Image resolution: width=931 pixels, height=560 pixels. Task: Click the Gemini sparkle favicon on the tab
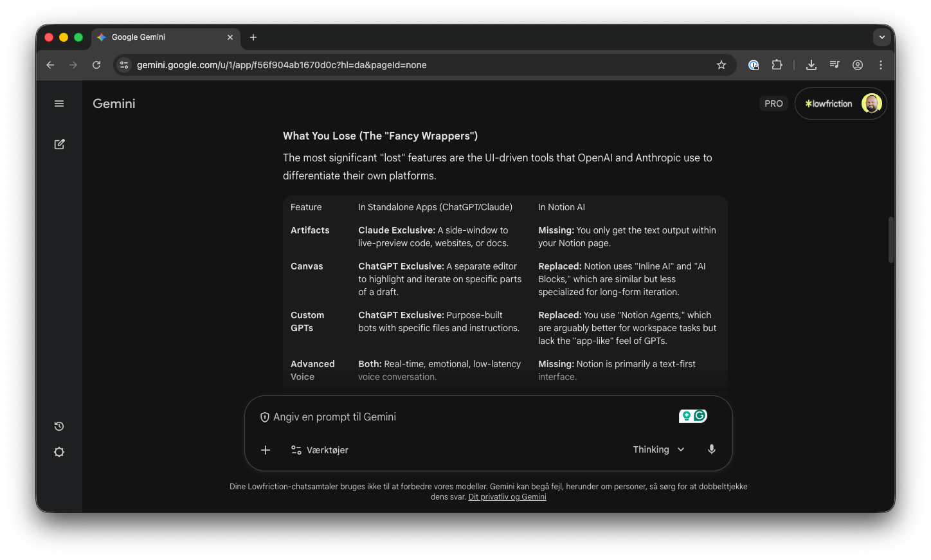coord(102,37)
